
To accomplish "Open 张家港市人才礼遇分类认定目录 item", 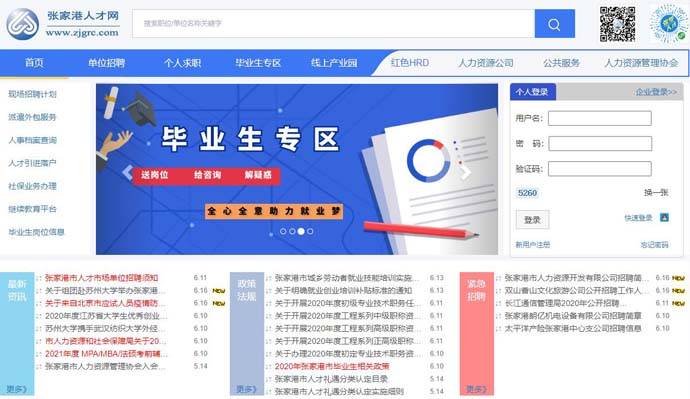I will (331, 379).
